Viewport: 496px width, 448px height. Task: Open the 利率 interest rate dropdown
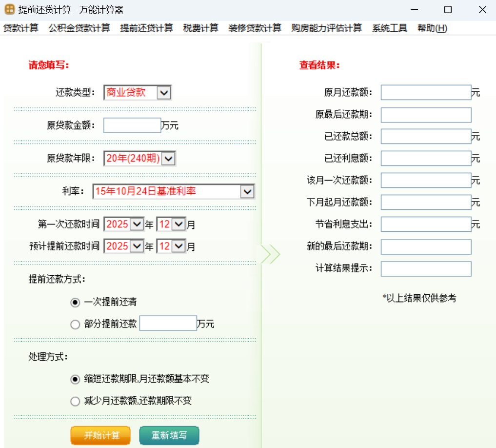[248, 191]
